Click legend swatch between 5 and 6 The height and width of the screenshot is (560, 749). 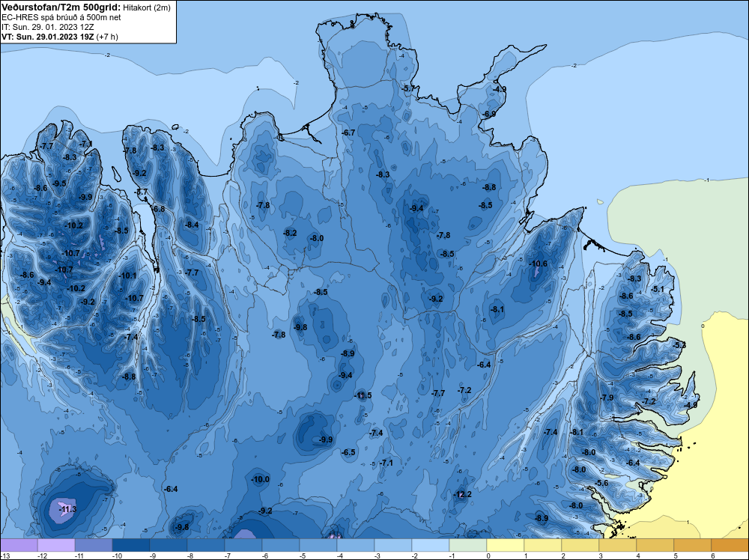(693, 545)
